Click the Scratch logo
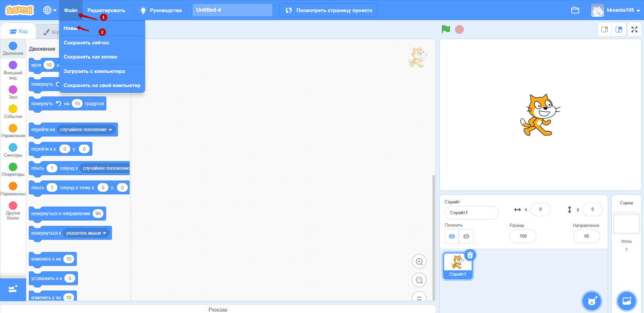The width and height of the screenshot is (644, 313). (19, 10)
